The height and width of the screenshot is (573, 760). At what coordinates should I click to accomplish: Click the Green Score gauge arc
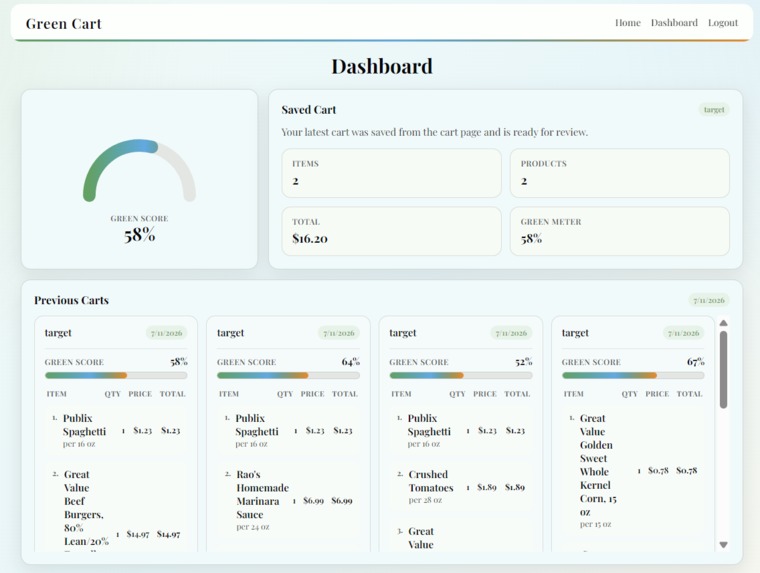(139, 171)
